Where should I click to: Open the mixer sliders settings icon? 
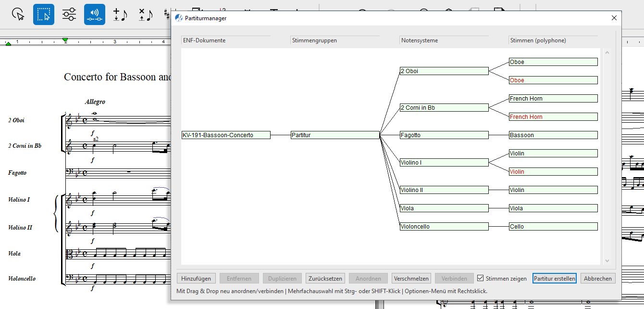(69, 14)
